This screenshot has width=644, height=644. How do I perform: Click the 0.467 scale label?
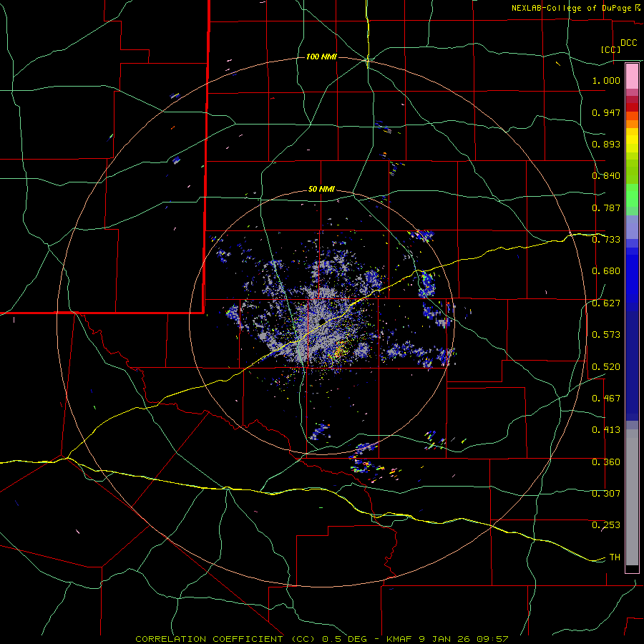tap(606, 399)
